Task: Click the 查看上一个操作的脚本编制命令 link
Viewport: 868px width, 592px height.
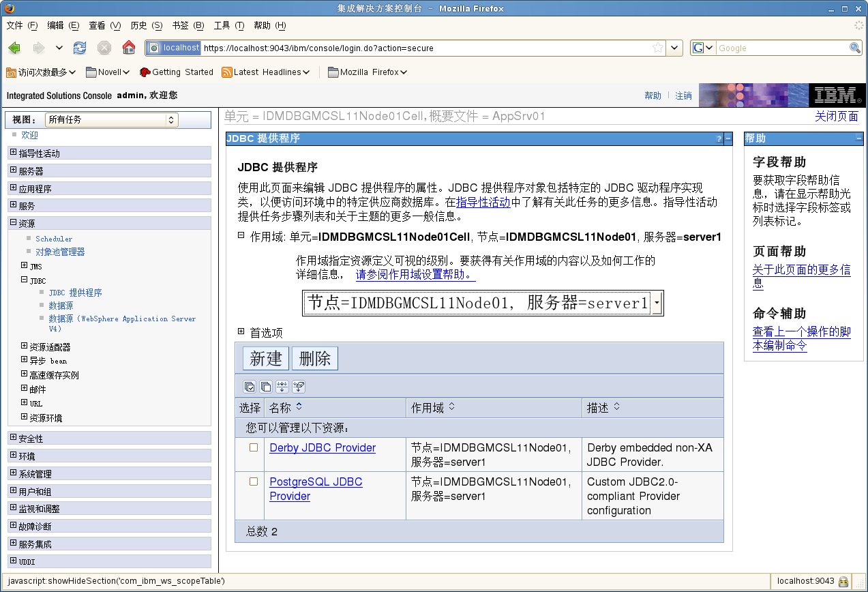Action: coord(801,338)
